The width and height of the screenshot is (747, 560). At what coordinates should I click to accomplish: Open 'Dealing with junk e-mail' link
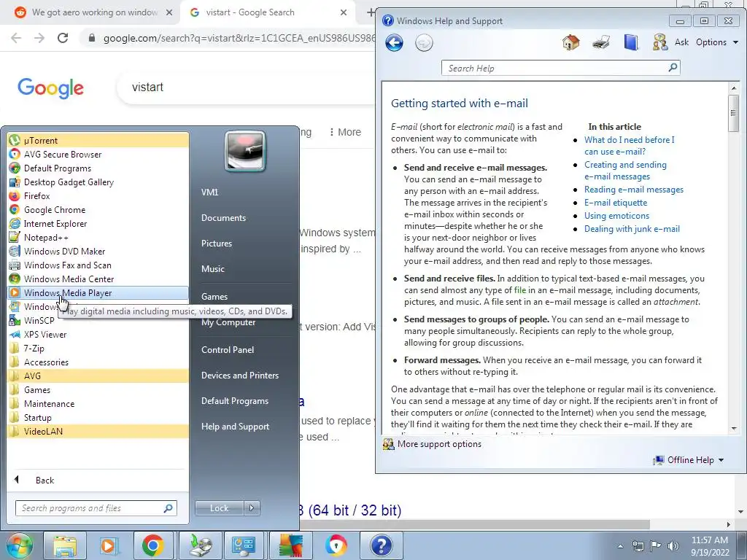[632, 228]
